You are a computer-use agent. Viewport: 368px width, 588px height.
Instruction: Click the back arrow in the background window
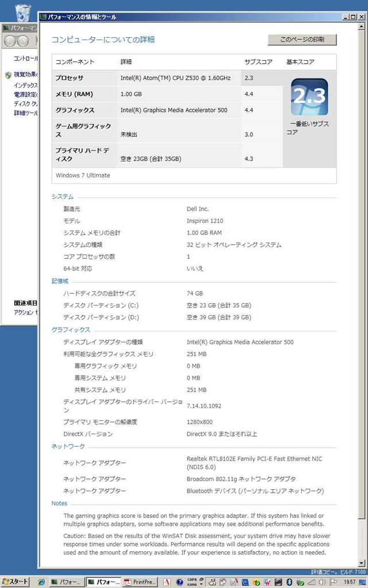click(10, 41)
